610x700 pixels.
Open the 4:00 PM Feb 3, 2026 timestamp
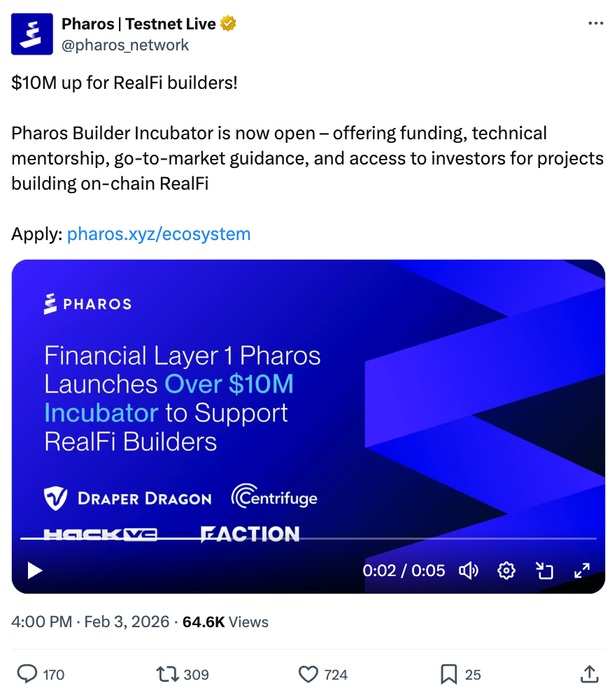(x=90, y=622)
